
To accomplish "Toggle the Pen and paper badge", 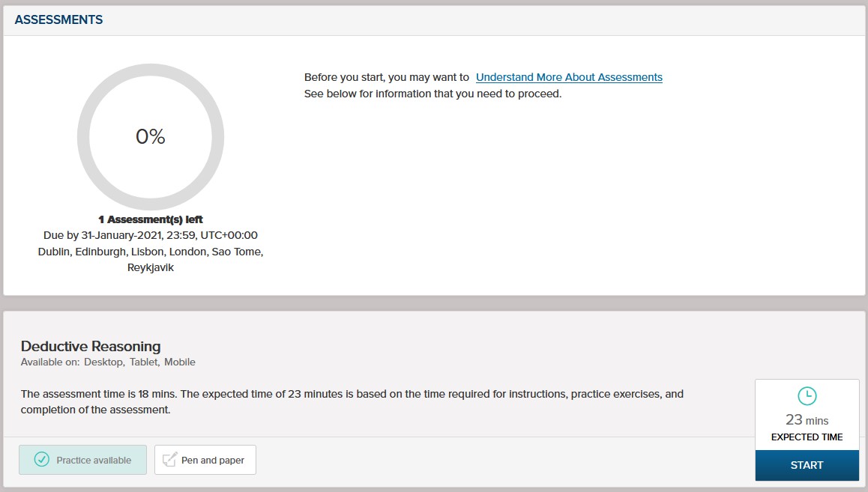I will pyautogui.click(x=205, y=460).
